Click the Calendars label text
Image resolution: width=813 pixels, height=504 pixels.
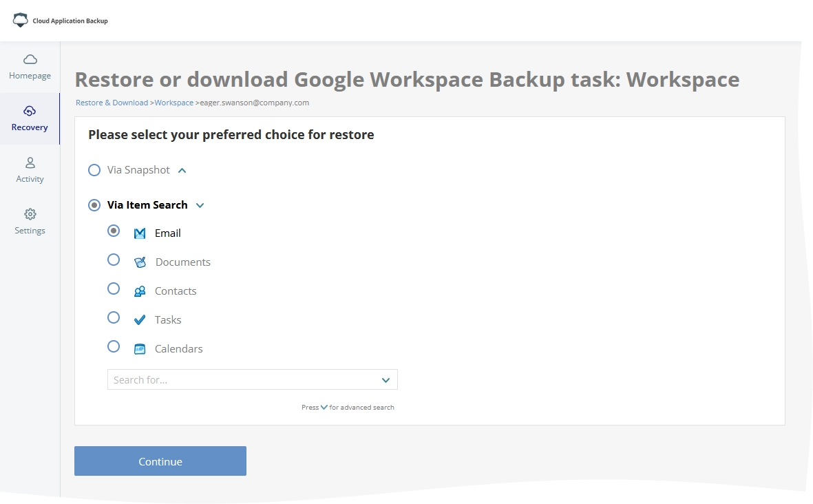(179, 349)
